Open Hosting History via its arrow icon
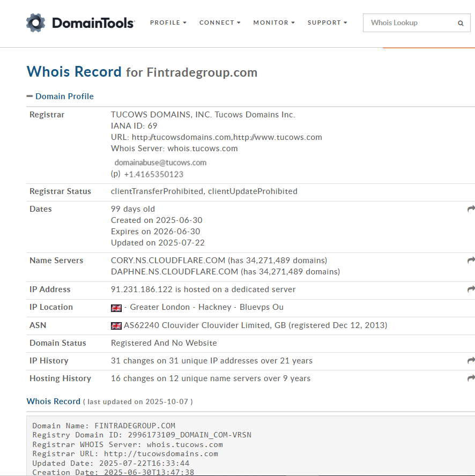475x476 pixels. tap(471, 378)
